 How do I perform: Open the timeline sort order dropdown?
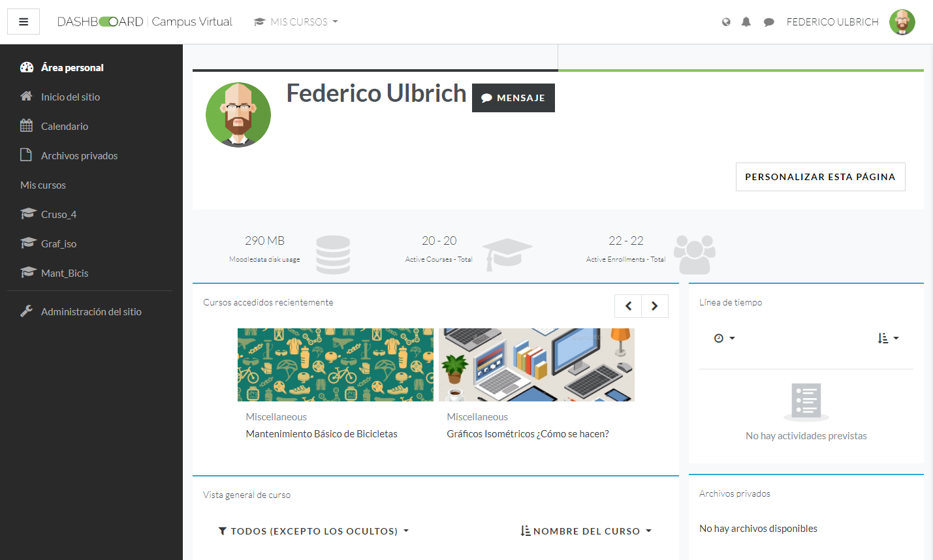pos(888,338)
